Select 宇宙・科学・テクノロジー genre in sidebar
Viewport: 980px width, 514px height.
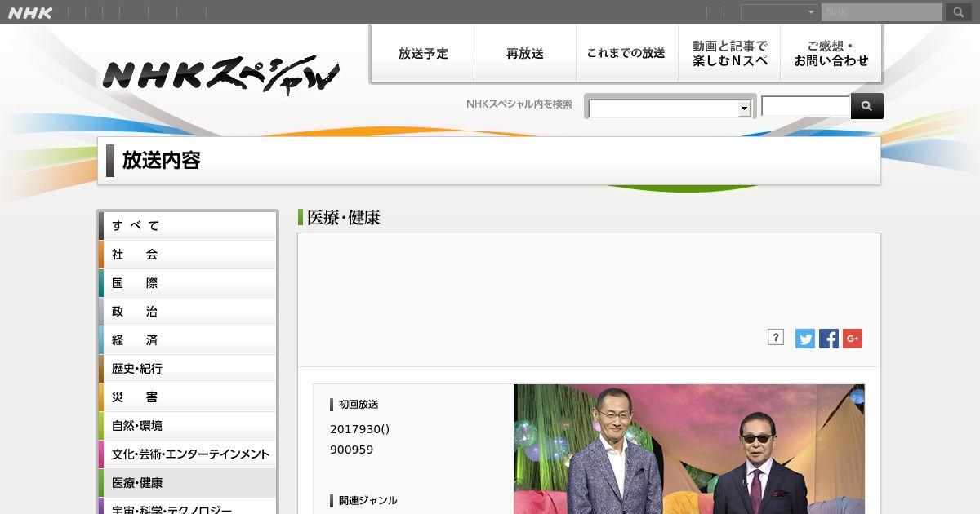pos(188,507)
